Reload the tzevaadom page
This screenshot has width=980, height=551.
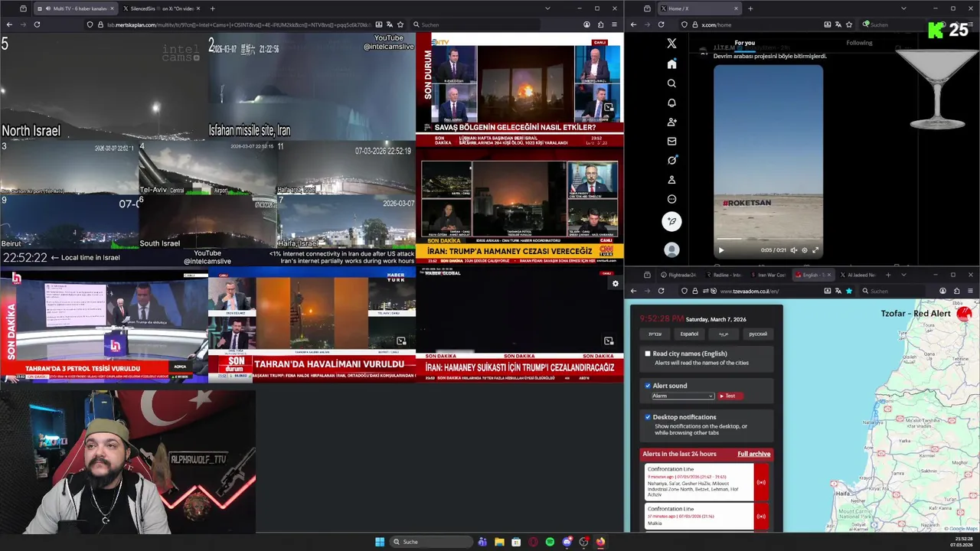(661, 291)
